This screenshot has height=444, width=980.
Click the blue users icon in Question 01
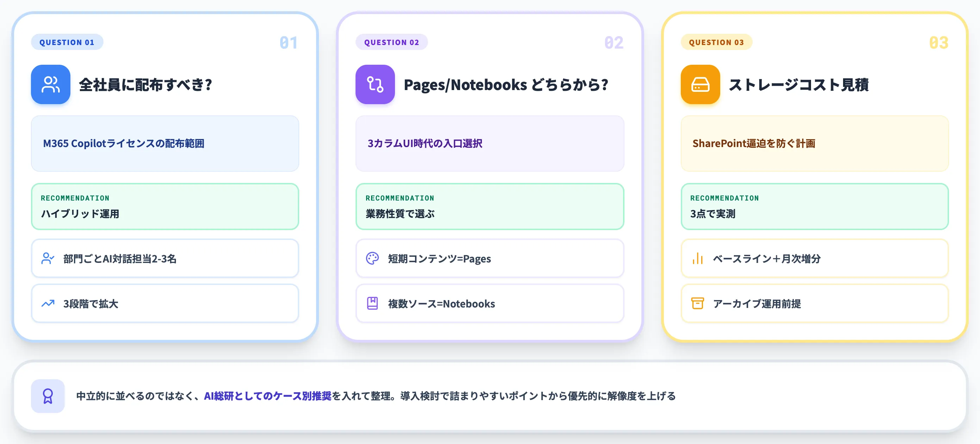51,84
